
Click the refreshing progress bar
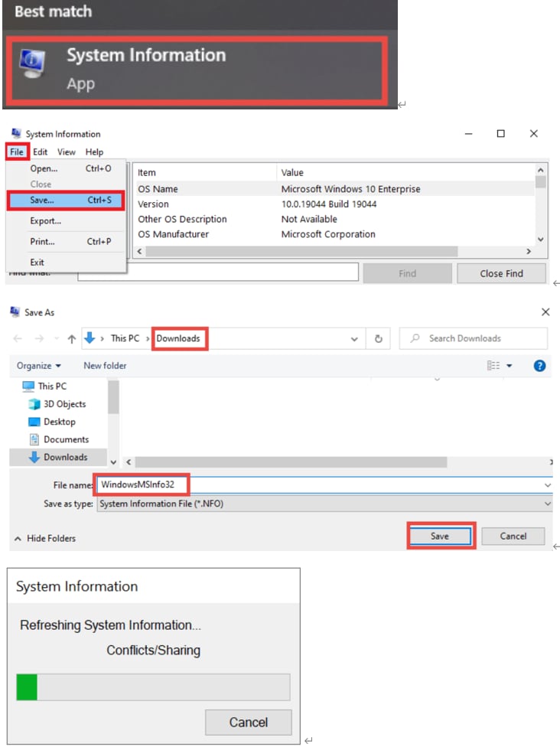click(x=153, y=687)
